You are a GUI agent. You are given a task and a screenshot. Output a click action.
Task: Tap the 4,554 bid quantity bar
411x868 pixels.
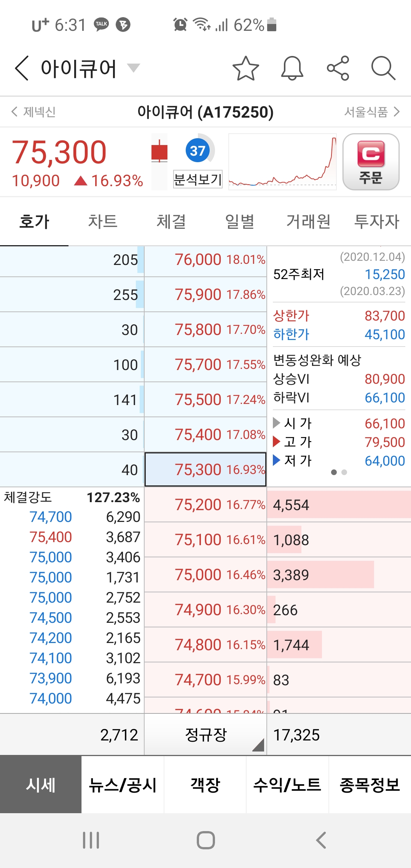pos(339,505)
